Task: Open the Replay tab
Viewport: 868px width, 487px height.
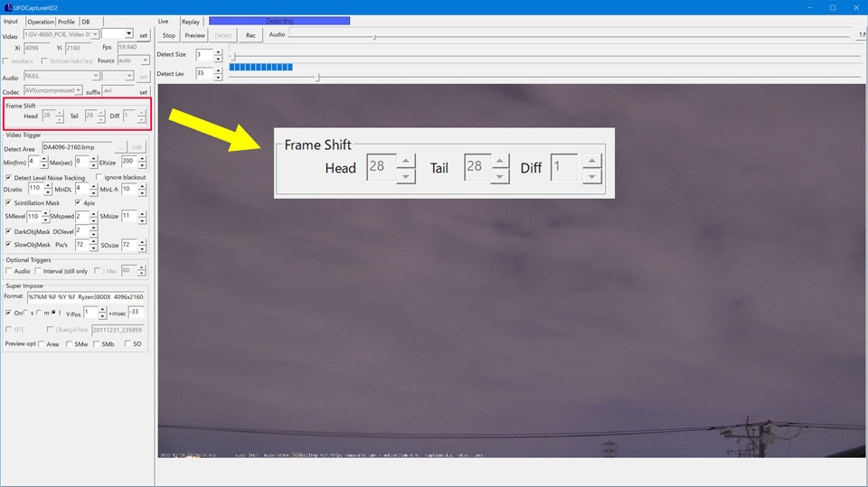Action: 190,22
